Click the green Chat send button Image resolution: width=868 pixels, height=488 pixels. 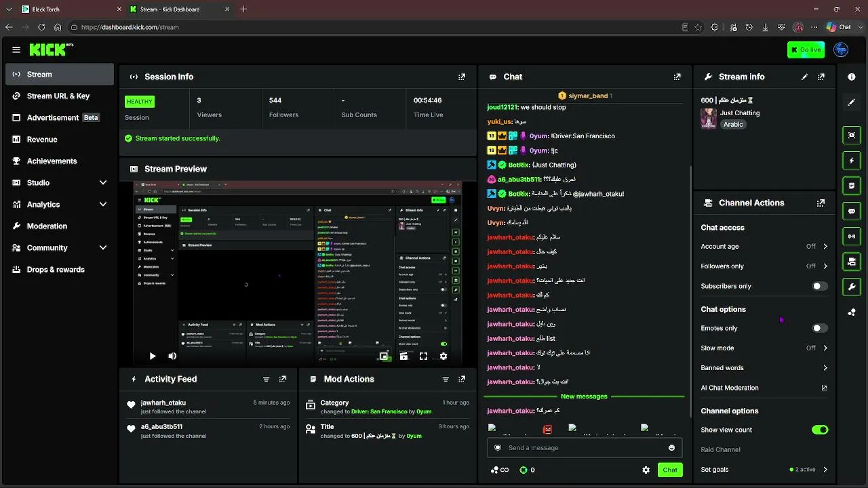click(x=670, y=470)
